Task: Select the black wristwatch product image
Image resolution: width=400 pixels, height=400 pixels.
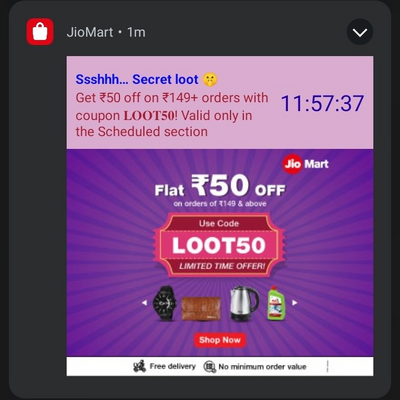Action: point(164,303)
